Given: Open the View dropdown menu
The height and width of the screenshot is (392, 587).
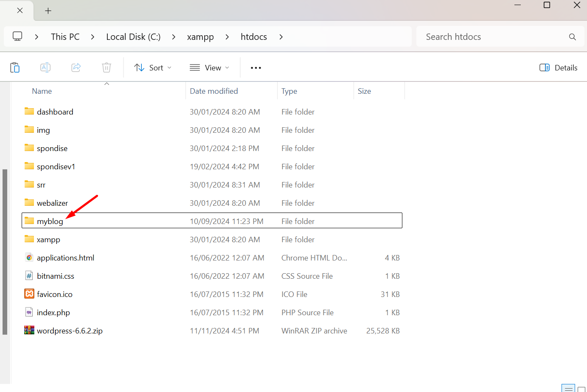Looking at the screenshot, I should click(210, 68).
